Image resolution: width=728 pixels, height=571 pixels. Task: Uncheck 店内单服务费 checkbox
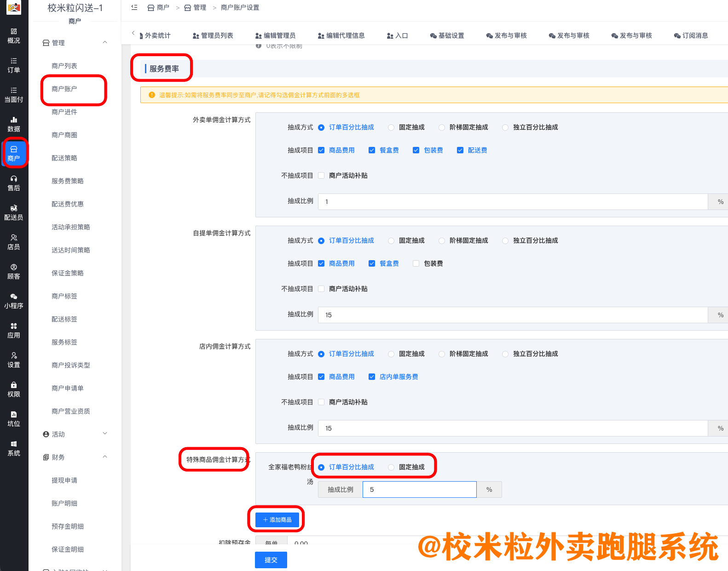pos(372,377)
